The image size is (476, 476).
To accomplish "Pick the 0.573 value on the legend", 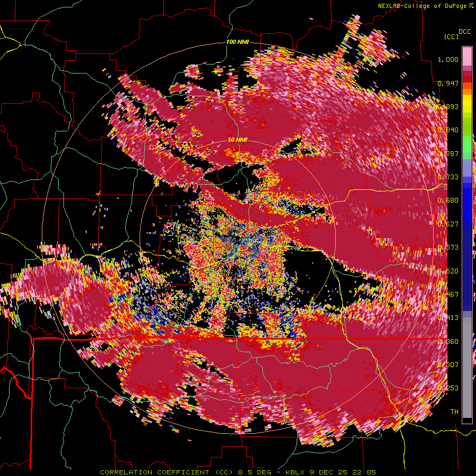I will tap(448, 248).
